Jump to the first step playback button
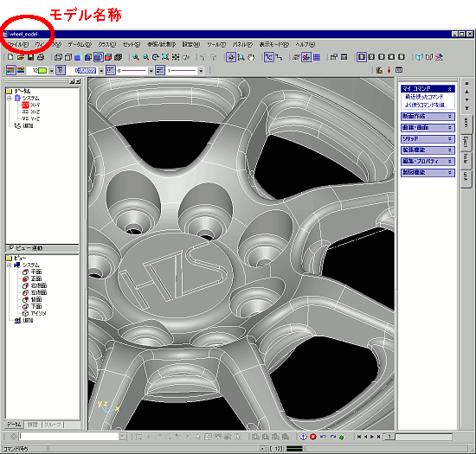This screenshot has width=476, height=454. pos(359,437)
